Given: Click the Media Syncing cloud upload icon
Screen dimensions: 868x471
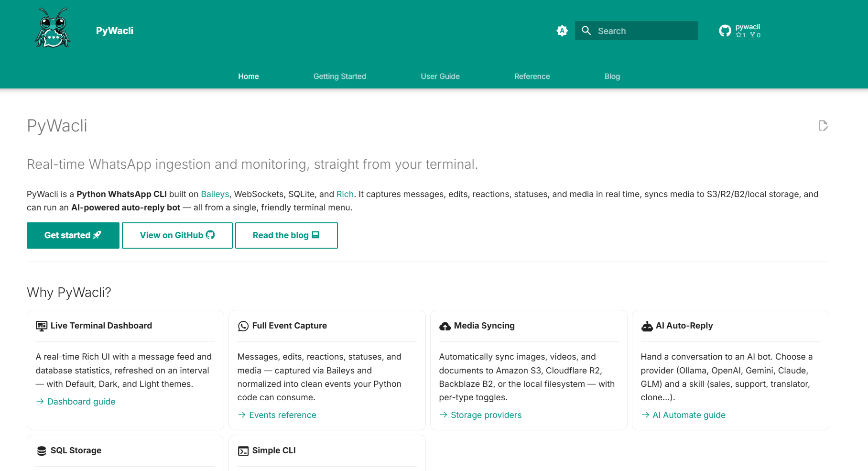Looking at the screenshot, I should 445,326.
